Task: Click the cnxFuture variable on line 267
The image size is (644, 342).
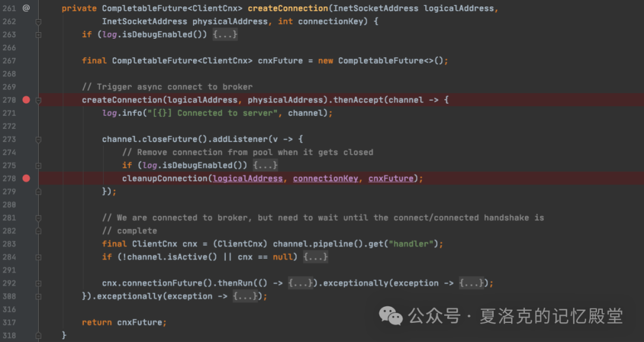Action: tap(280, 61)
